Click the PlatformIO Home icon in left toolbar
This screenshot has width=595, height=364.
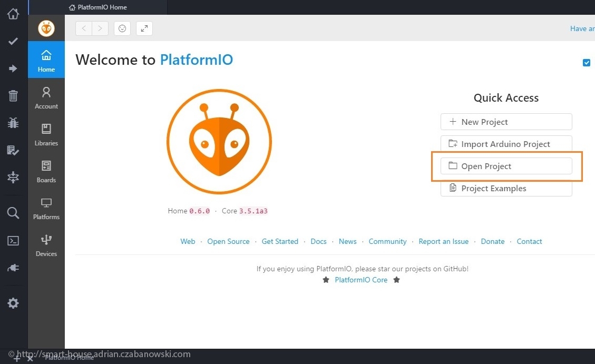point(13,14)
